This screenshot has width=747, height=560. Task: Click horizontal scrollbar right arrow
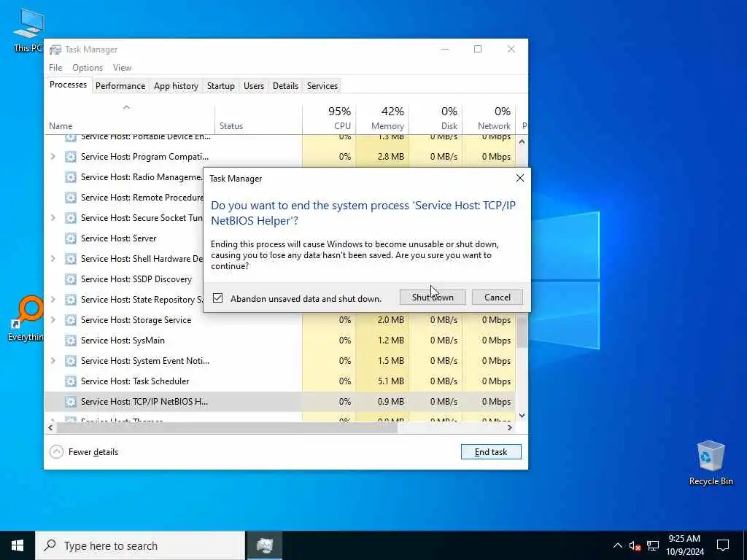click(x=510, y=427)
